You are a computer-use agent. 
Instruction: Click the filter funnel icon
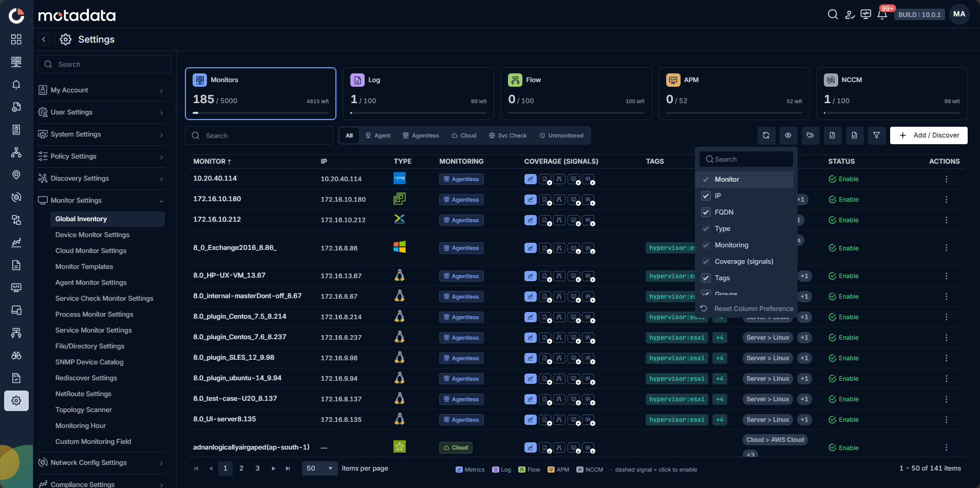(x=876, y=135)
